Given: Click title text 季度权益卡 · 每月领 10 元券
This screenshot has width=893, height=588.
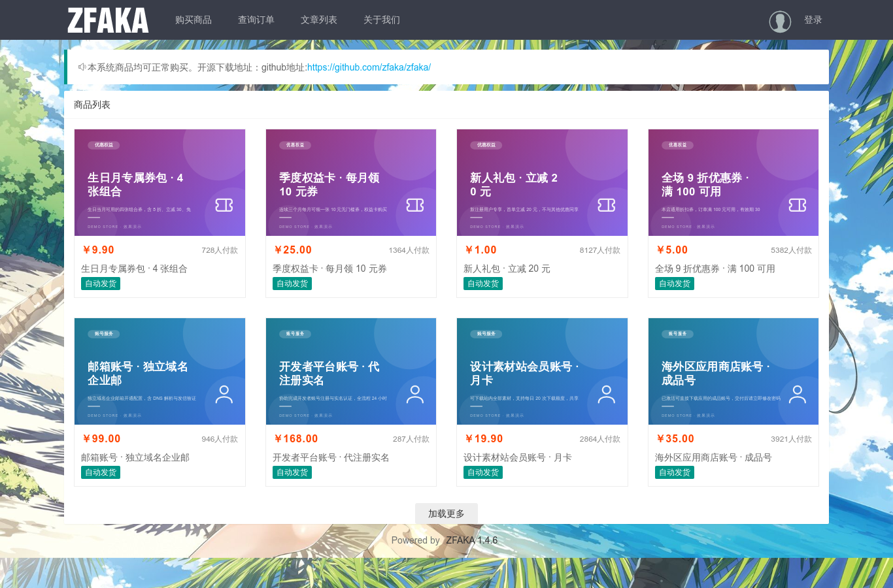Looking at the screenshot, I should 329,269.
